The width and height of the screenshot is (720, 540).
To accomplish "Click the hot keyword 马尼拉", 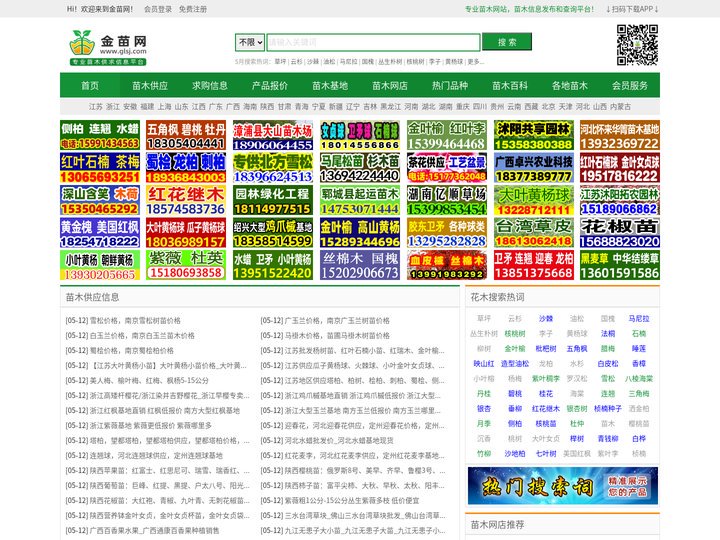I will click(639, 318).
